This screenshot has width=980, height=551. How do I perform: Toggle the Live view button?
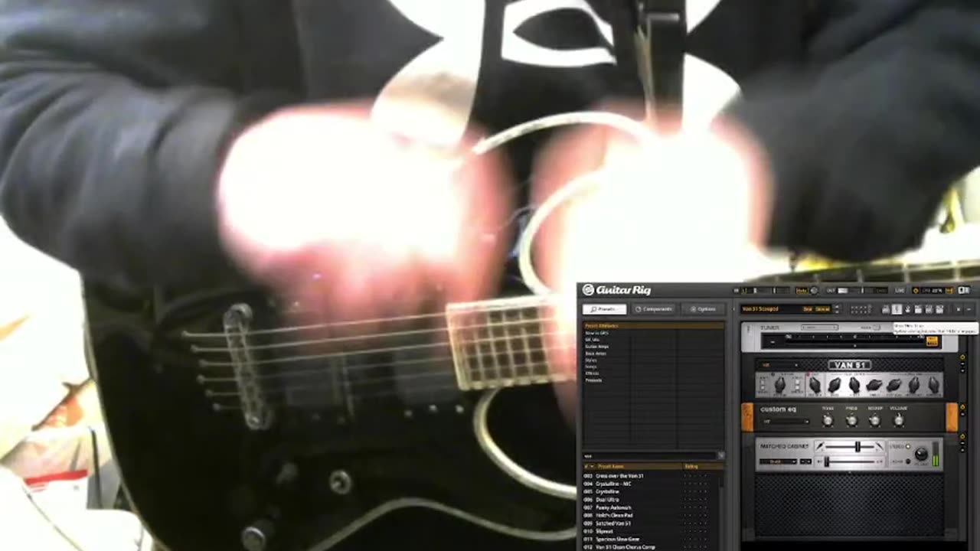899,291
